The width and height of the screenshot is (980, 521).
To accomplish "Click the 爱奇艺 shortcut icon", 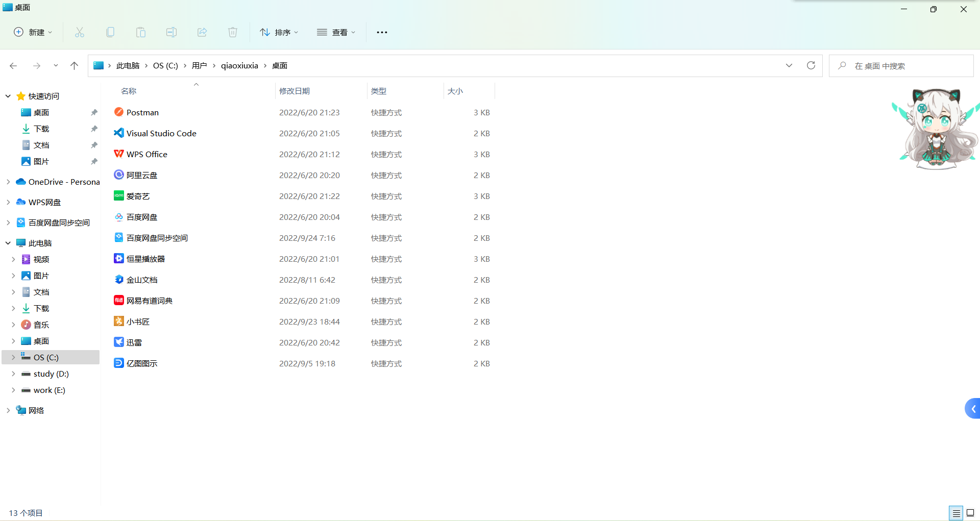I will pos(119,195).
